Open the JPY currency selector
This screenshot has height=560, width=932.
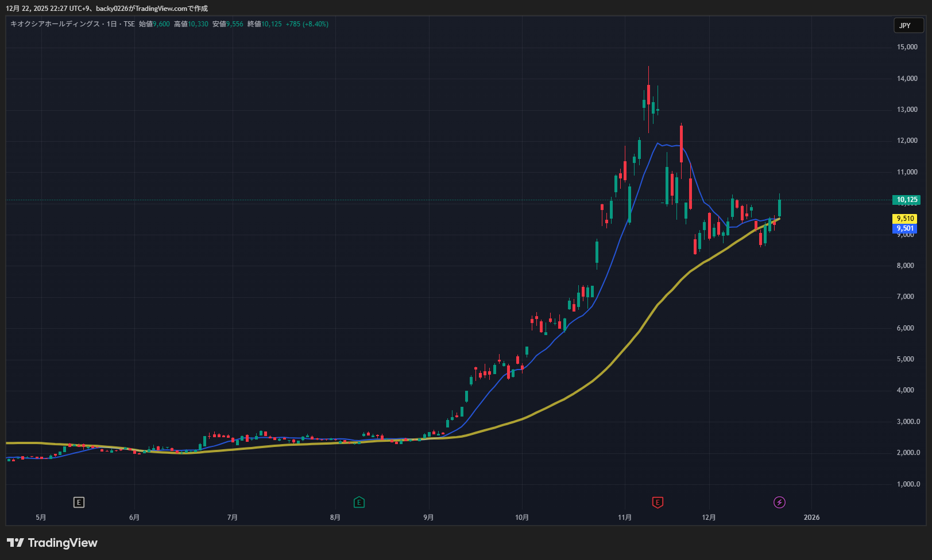coord(908,25)
